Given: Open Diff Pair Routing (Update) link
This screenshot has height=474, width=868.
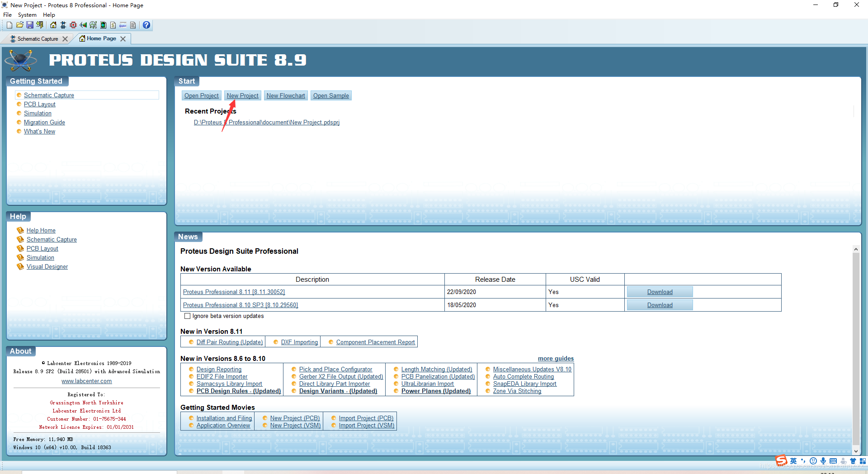Looking at the screenshot, I should tap(230, 342).
